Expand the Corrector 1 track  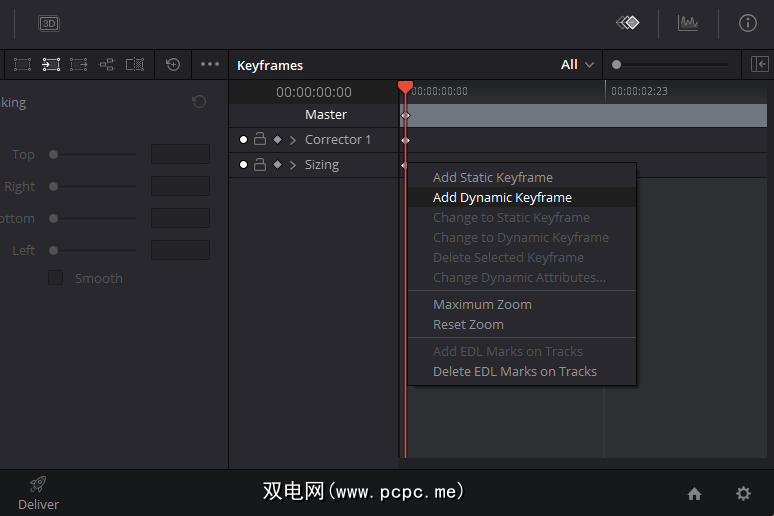pyautogui.click(x=293, y=140)
